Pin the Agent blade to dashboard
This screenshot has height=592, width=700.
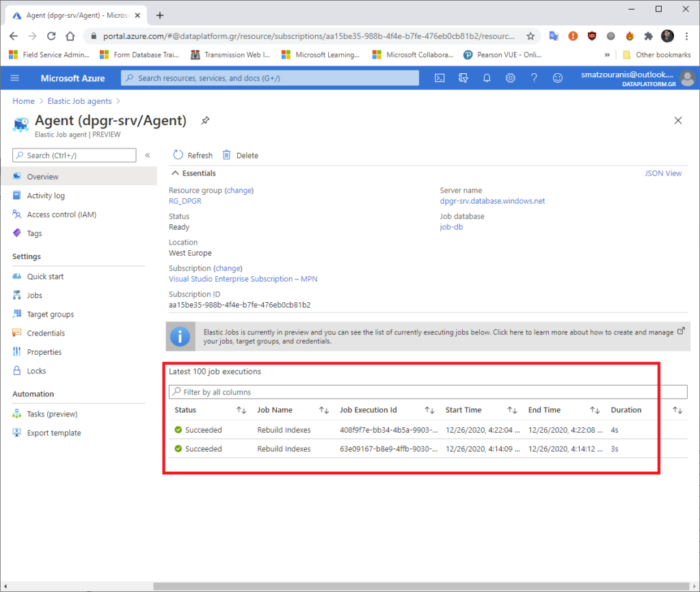205,120
